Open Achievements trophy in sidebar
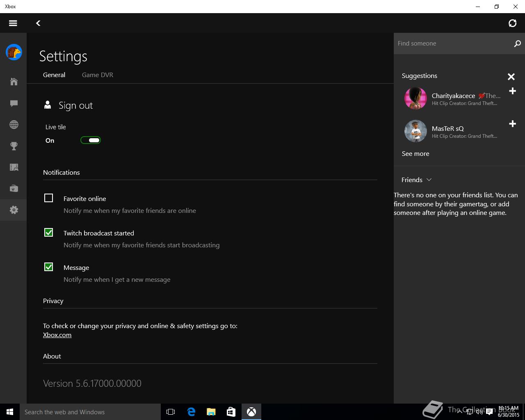 14,146
